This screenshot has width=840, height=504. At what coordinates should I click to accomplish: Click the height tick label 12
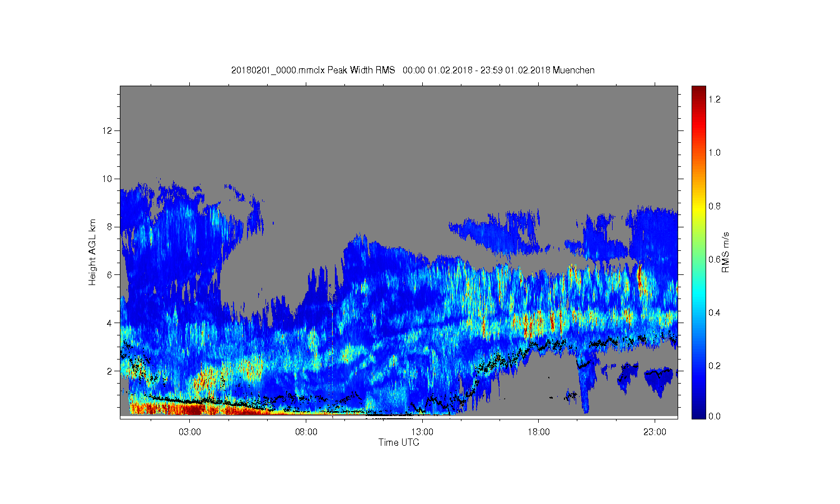(x=108, y=130)
